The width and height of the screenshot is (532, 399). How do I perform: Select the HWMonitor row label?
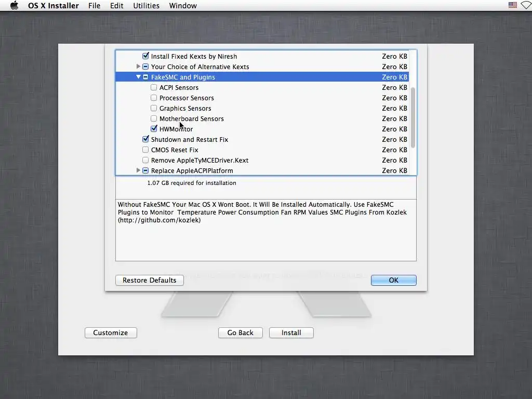(x=176, y=129)
